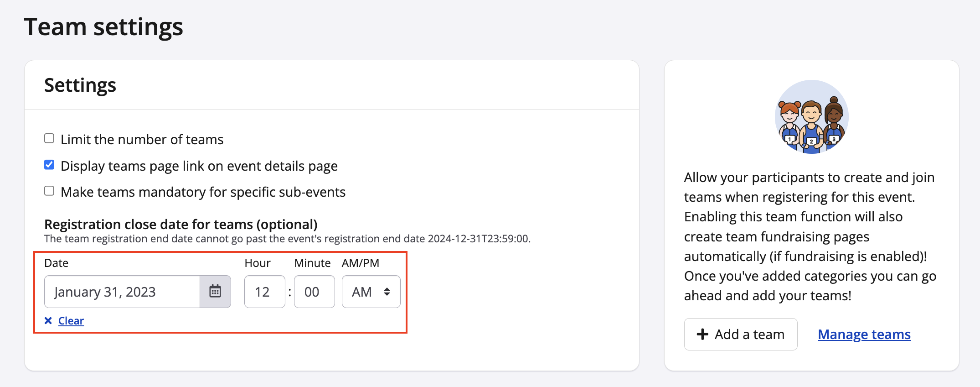Open the Manage teams link
The width and height of the screenshot is (980, 387).
point(864,335)
